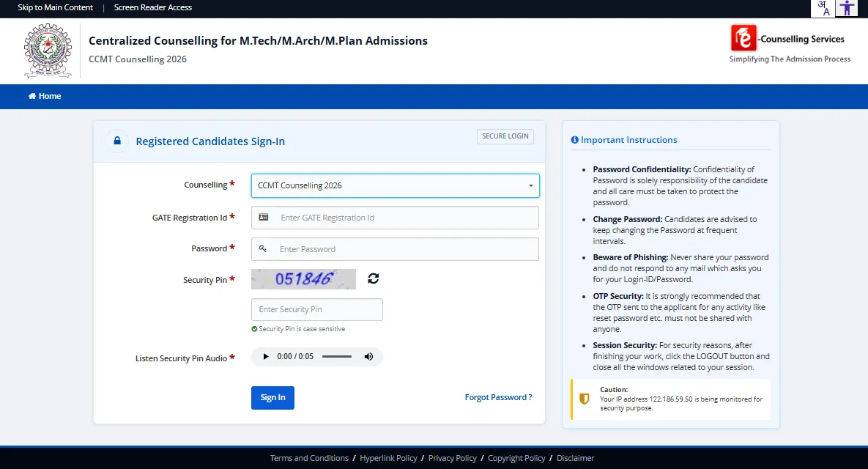The width and height of the screenshot is (868, 469).
Task: Open Terms and Conditions footer link
Action: pyautogui.click(x=309, y=459)
